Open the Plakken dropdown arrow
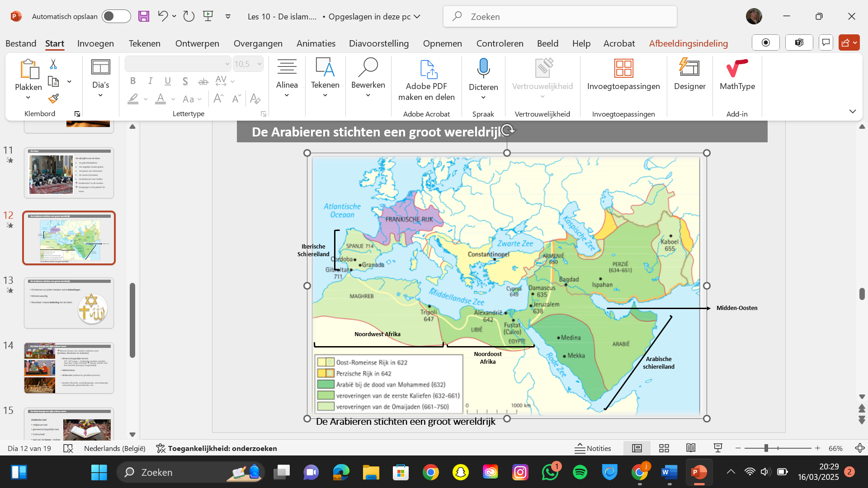Screen dimensions: 868x488 coord(28,98)
